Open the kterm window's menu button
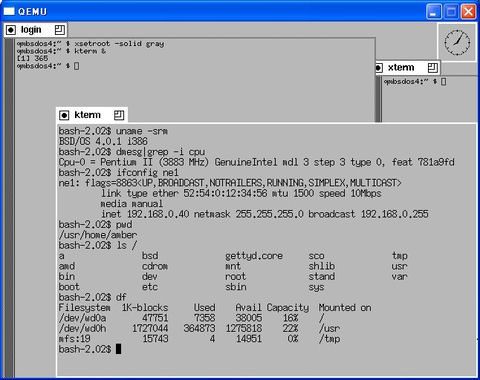The height and width of the screenshot is (380, 480). click(x=64, y=115)
